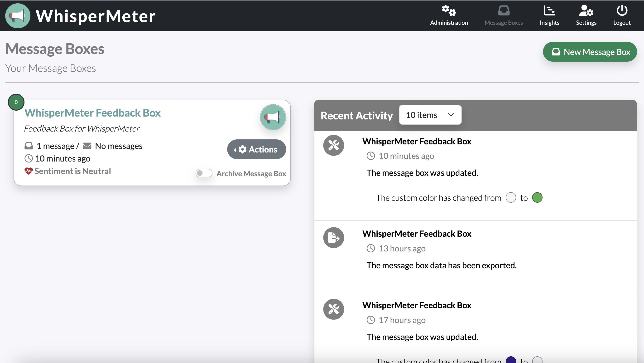The image size is (644, 363).
Task: Select the Logout menu text
Action: coord(622,23)
